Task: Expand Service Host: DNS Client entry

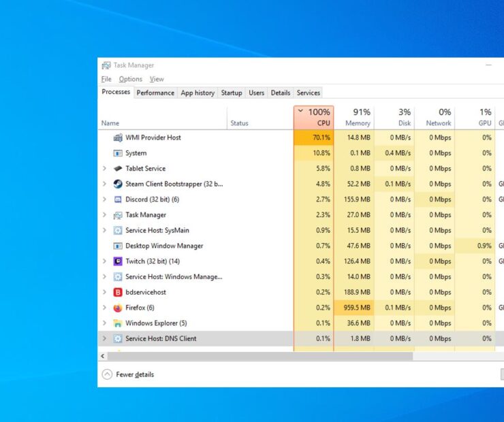Action: tap(104, 338)
